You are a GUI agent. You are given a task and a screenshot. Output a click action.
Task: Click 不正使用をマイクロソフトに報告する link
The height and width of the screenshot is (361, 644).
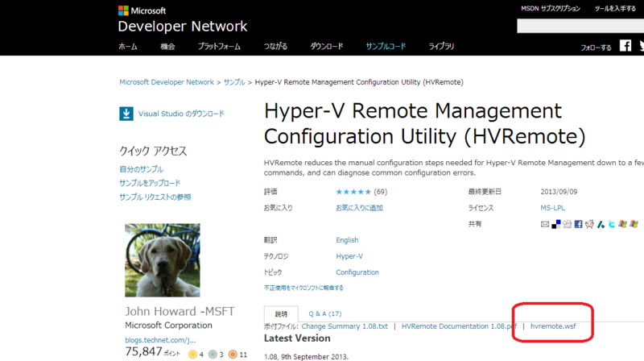303,288
